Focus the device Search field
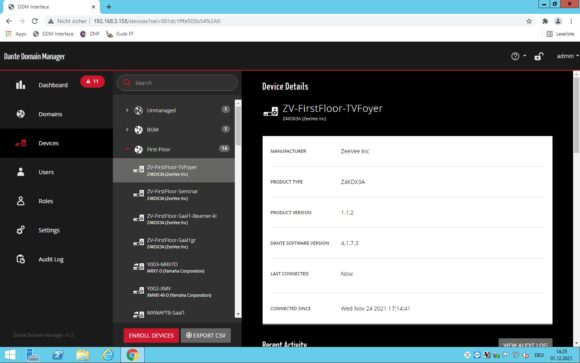The height and width of the screenshot is (363, 580). [x=177, y=83]
